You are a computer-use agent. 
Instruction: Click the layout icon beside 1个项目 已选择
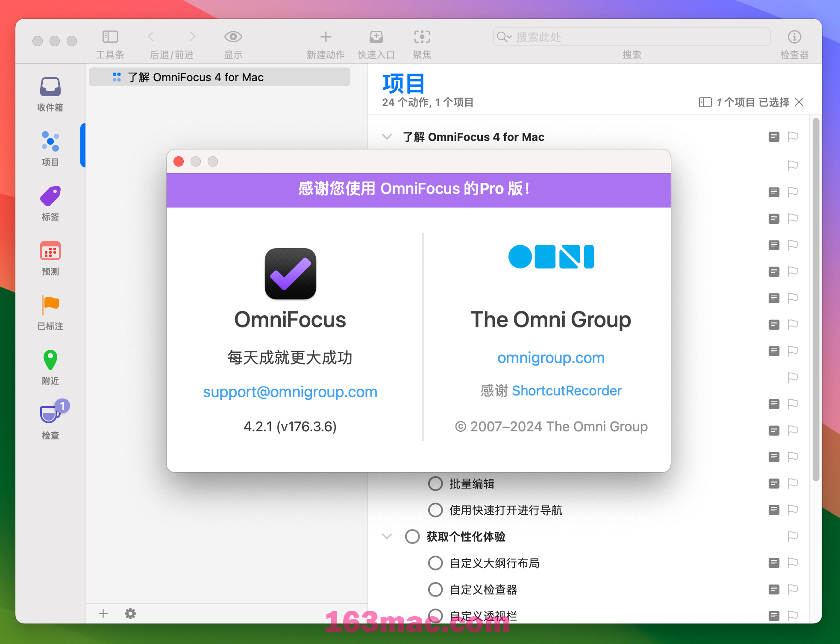705,102
